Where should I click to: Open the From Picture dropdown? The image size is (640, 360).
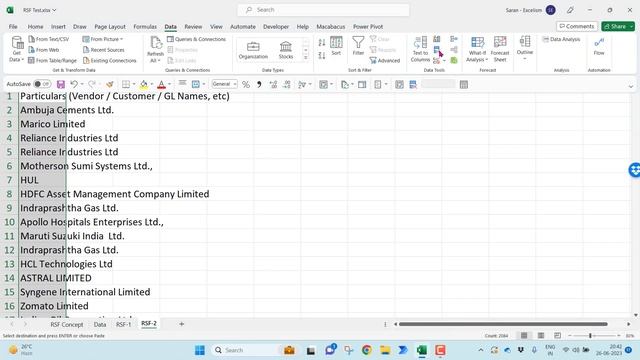point(102,39)
